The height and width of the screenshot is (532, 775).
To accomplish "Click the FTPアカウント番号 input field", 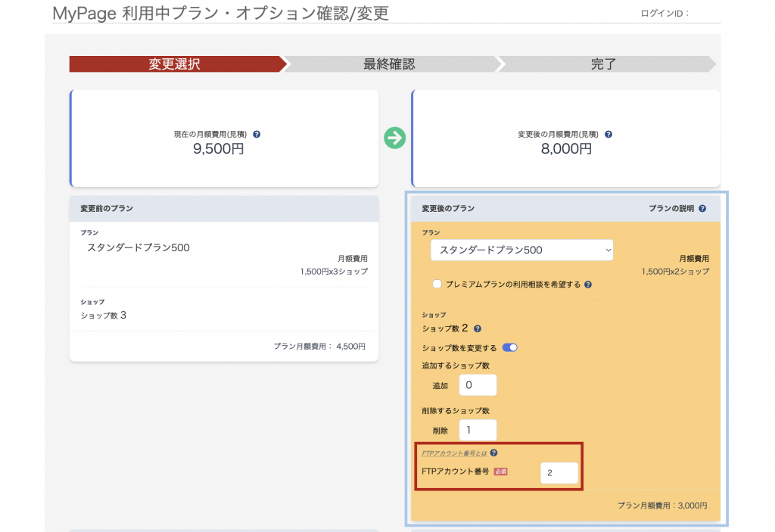I will (559, 472).
